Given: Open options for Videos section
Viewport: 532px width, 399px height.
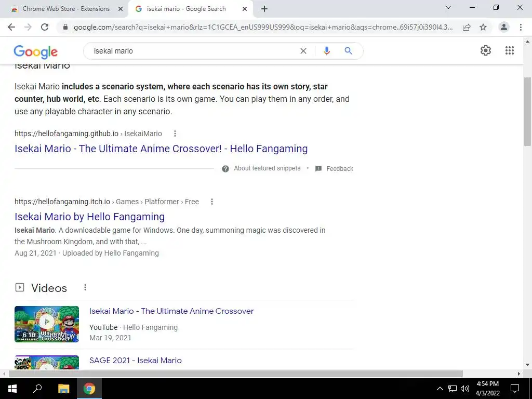Looking at the screenshot, I should [85, 288].
